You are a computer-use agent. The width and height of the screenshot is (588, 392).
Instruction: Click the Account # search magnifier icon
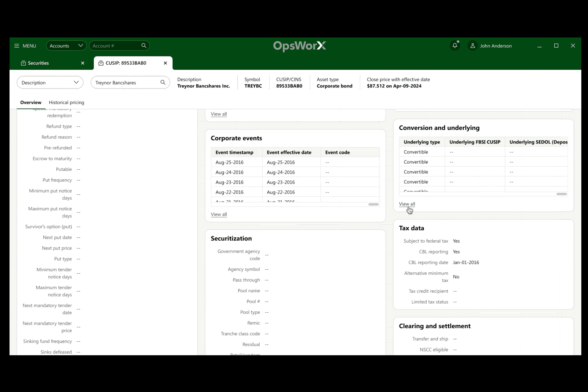[143, 45]
